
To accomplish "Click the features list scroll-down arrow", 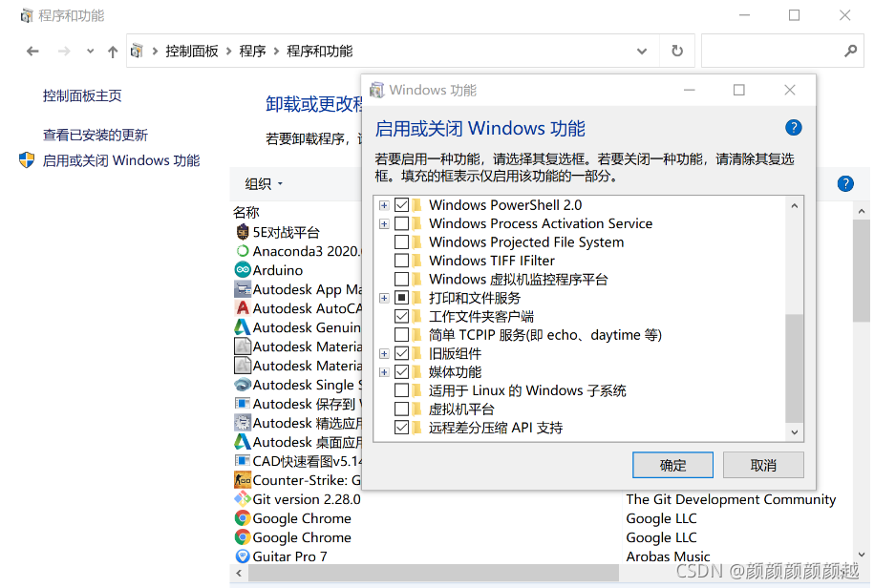I will [x=795, y=432].
